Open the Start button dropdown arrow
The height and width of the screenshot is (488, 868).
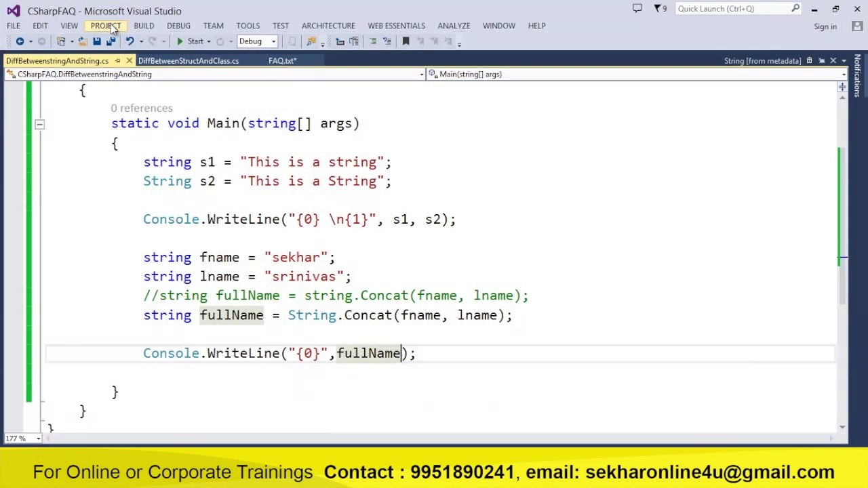point(209,41)
